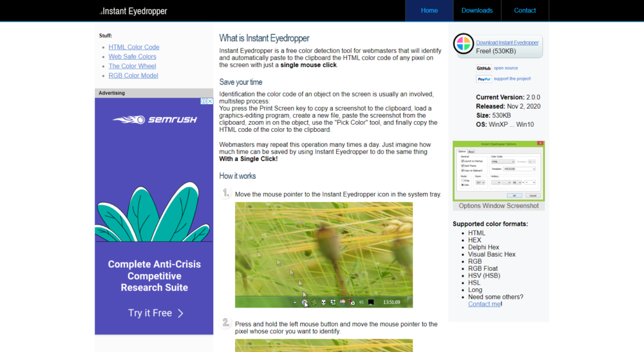Click the Supported color formats heading
644x352 pixels.
[490, 224]
